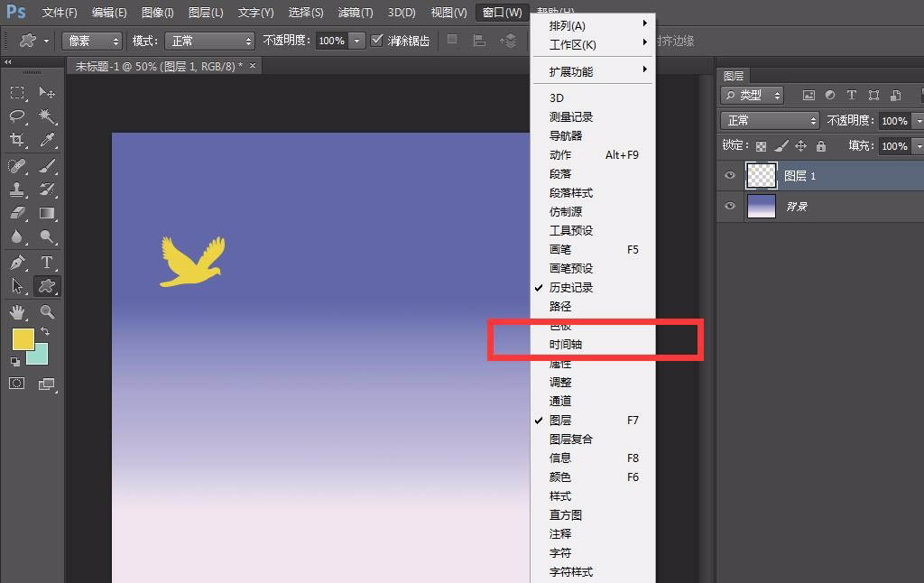
Task: Lock transparent pixels icon
Action: click(x=762, y=146)
